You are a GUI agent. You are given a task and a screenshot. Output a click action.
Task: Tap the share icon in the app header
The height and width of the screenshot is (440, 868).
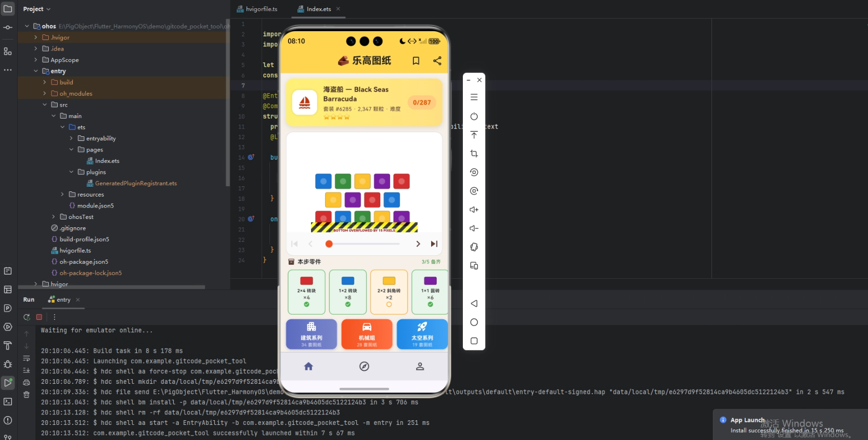pyautogui.click(x=437, y=61)
